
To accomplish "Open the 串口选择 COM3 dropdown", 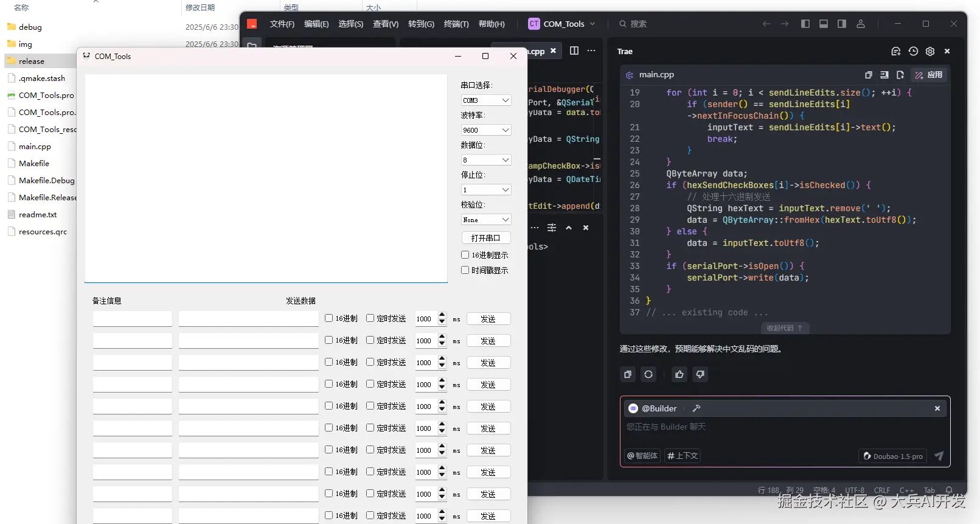I will [486, 100].
